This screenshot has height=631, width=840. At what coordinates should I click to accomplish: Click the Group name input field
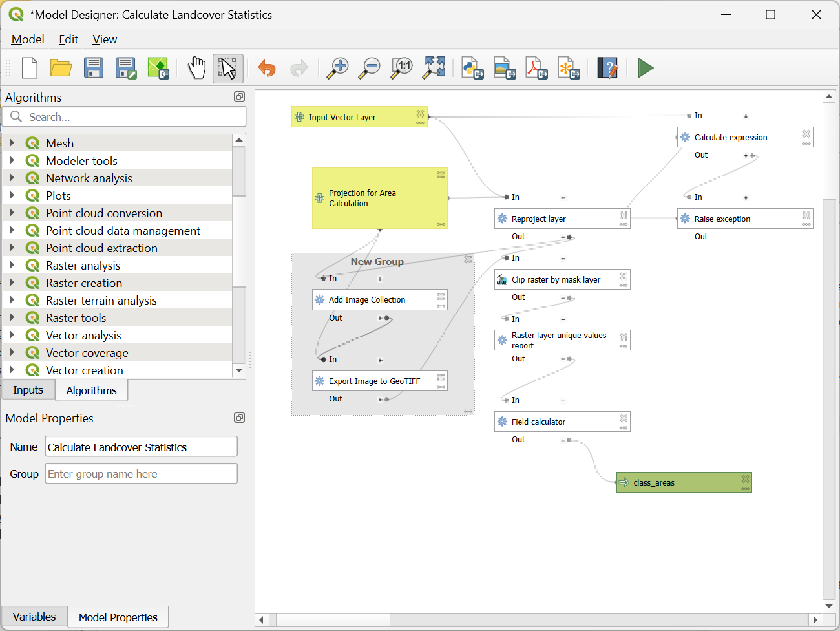[141, 474]
